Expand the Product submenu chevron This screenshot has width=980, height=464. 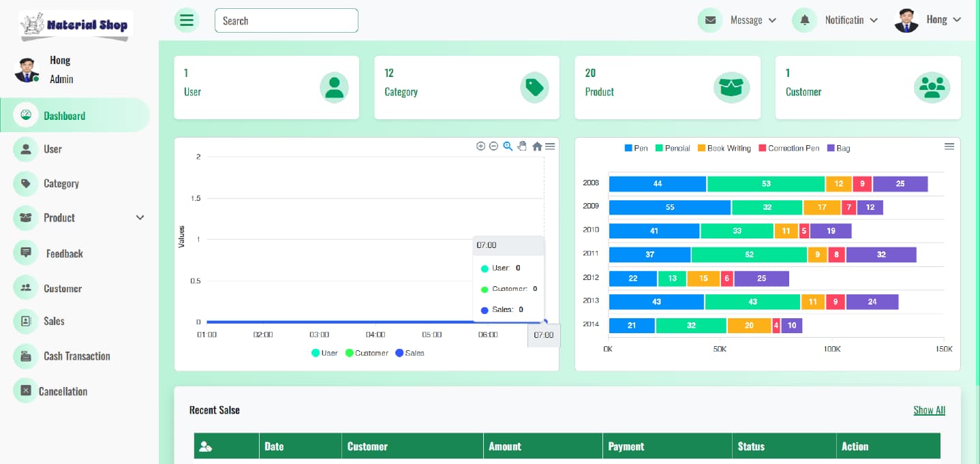140,218
